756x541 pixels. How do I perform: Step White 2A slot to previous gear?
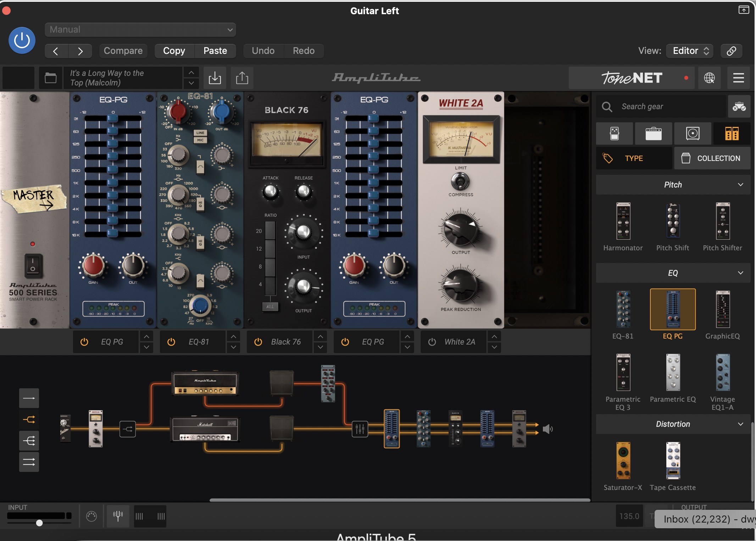click(494, 336)
